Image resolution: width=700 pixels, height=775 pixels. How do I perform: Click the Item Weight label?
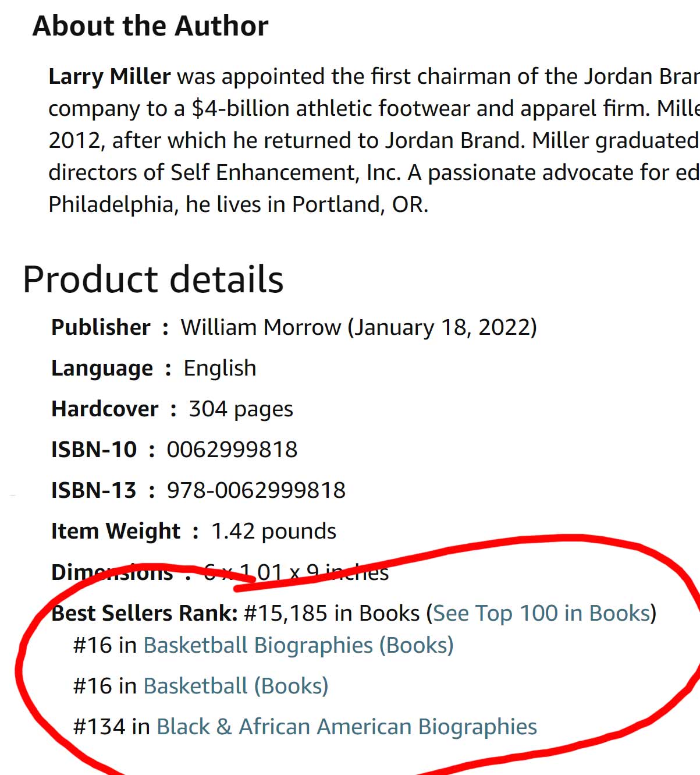(x=116, y=531)
